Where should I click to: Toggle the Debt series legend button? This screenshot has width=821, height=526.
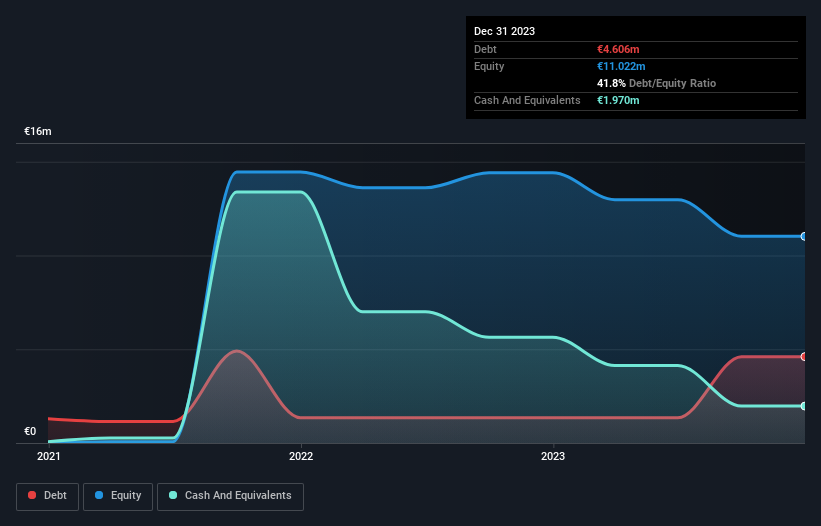tap(47, 496)
